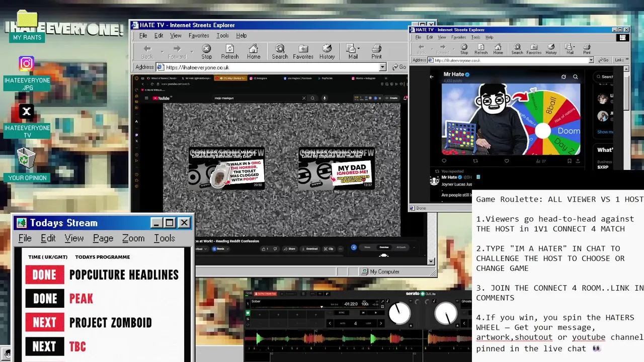Reply to the Mr Hate wheel post

click(444, 161)
